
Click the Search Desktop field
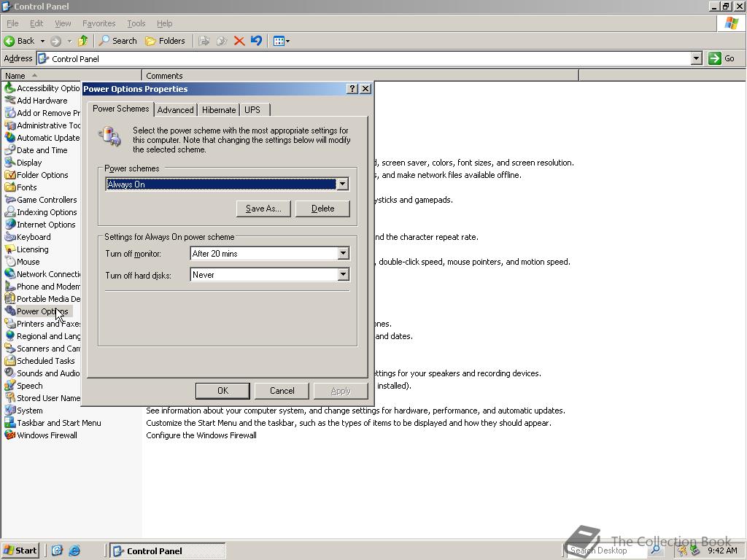608,551
